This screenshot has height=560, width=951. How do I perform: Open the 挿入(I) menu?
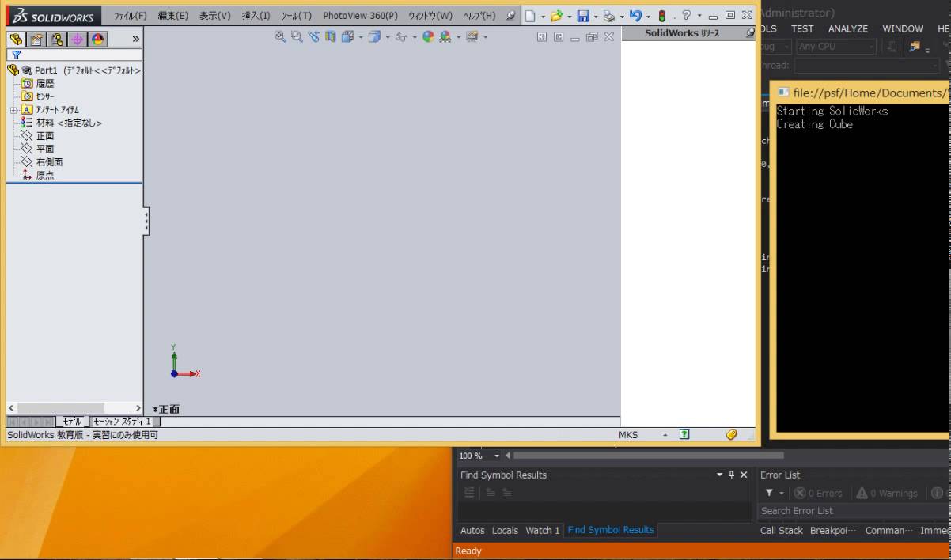click(x=256, y=16)
